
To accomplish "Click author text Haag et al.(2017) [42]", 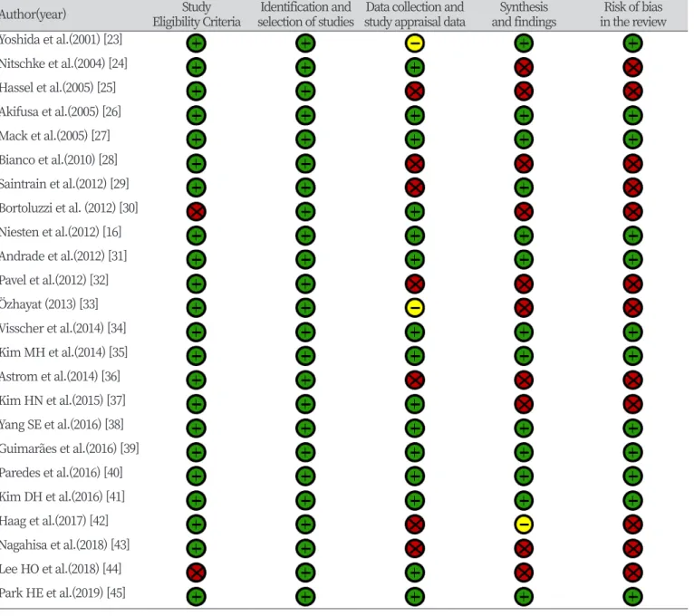I will [x=54, y=521].
